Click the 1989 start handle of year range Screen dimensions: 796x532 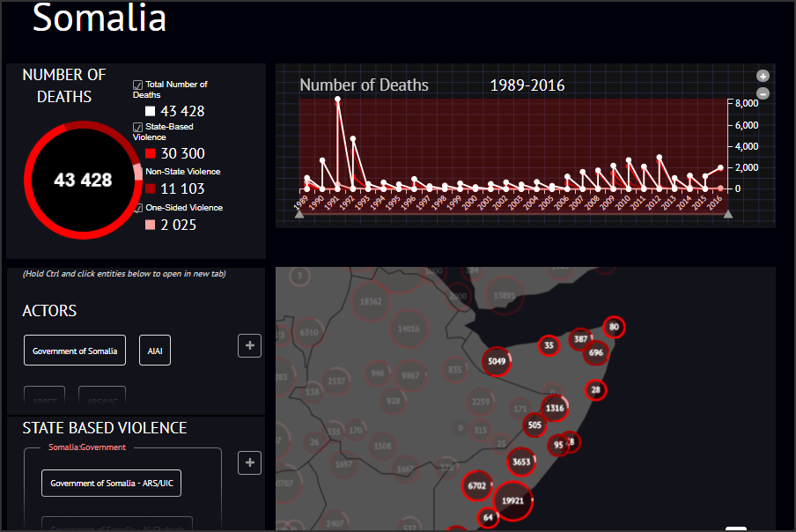[299, 213]
